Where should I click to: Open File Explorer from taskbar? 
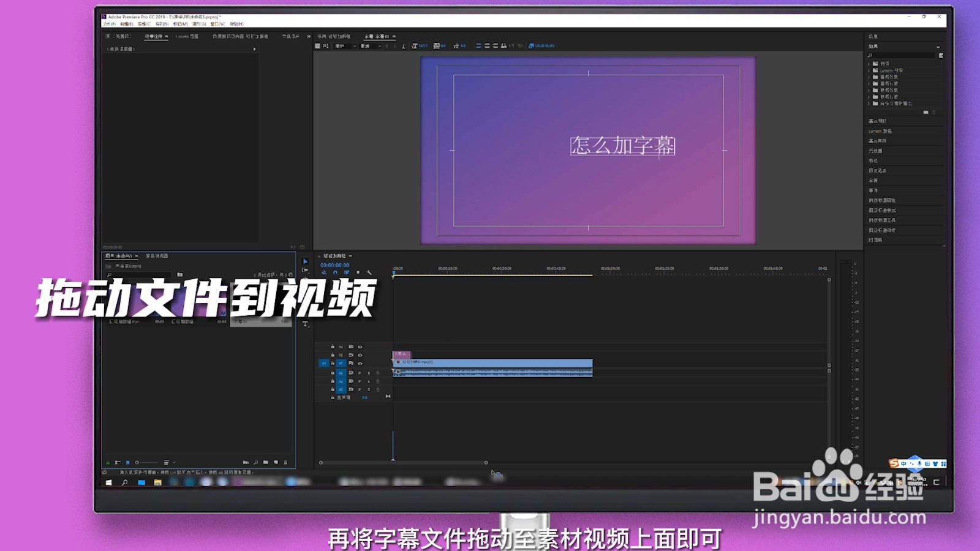tap(157, 482)
